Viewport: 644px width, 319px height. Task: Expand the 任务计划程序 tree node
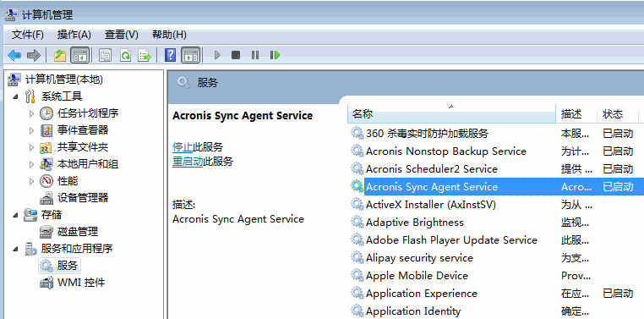click(31, 113)
